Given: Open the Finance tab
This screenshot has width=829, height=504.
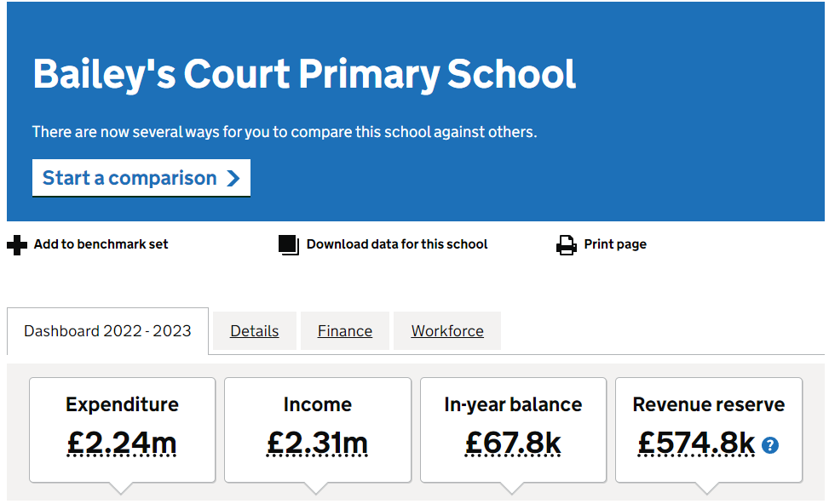Looking at the screenshot, I should tap(345, 330).
